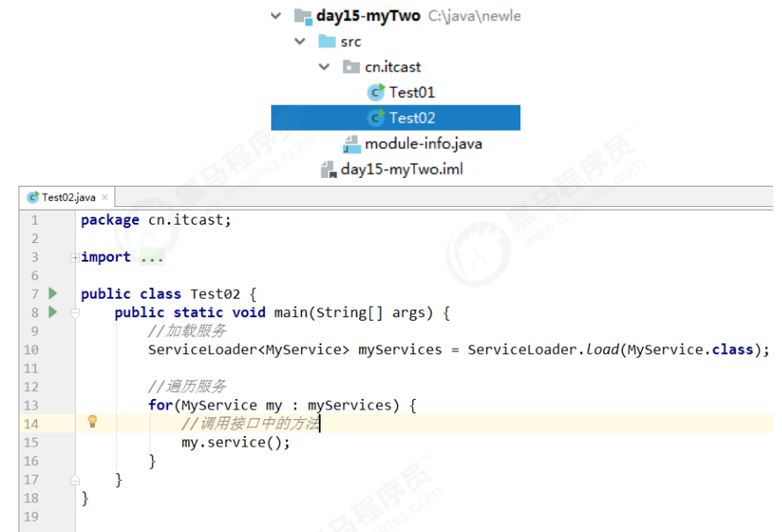Click the Test02 class icon in the tree
The image size is (782, 532).
point(376,118)
